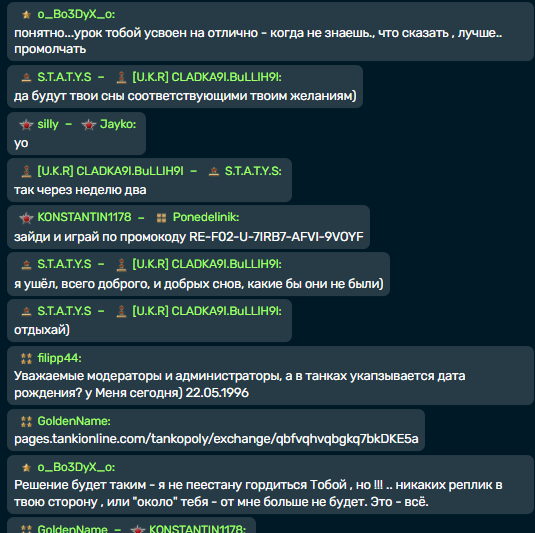
Task: Click the four-square rank icon beside Ponedelinik
Action: click(161, 218)
